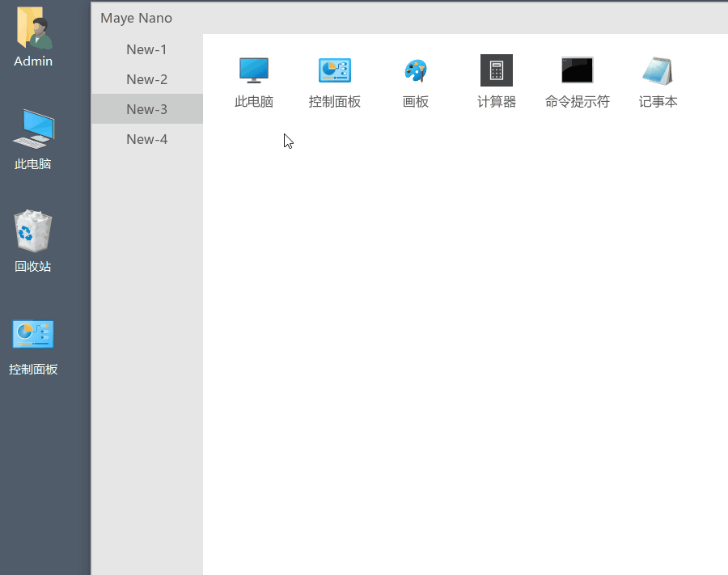Launch 控制面板 from the Maye Nano panel
728x575 pixels.
point(335,71)
